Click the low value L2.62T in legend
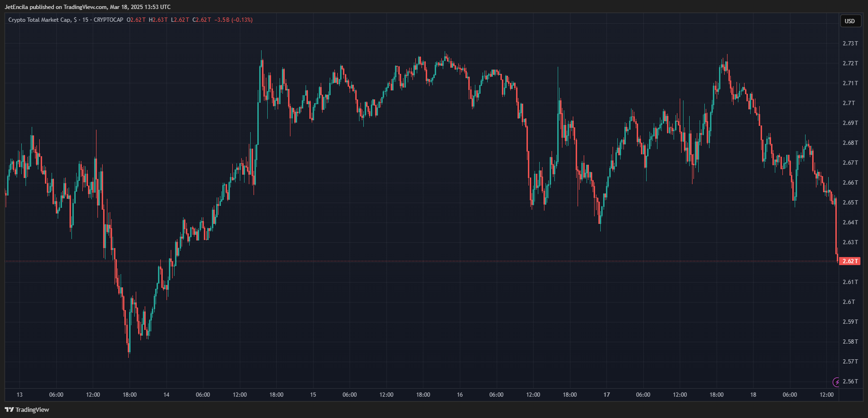The height and width of the screenshot is (418, 868). click(x=180, y=20)
